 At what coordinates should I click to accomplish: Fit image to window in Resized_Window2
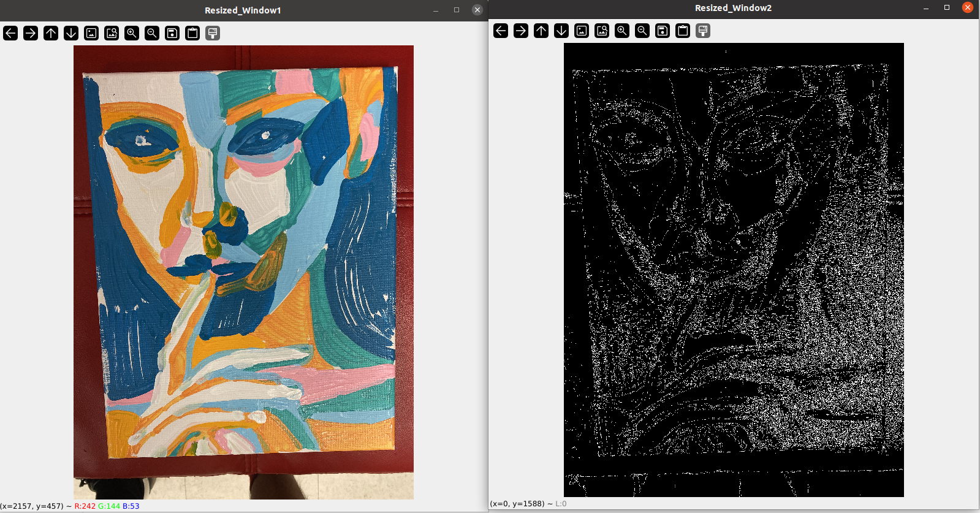pyautogui.click(x=602, y=31)
